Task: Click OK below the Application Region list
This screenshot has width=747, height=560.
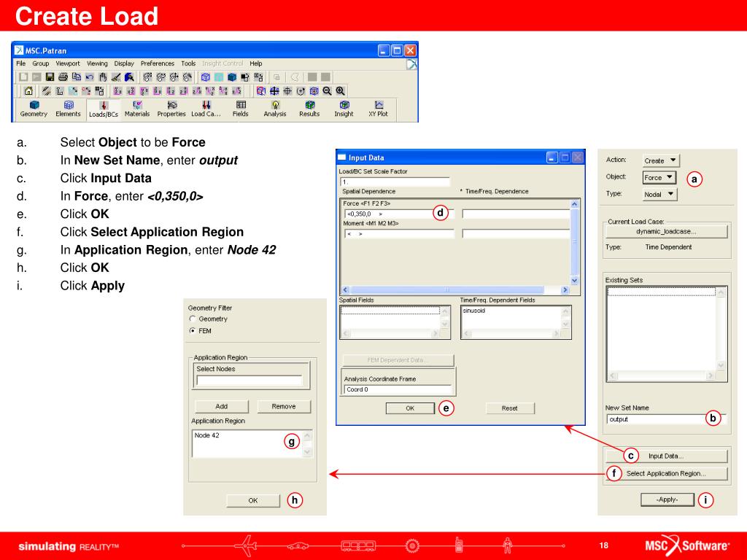Action: (253, 500)
